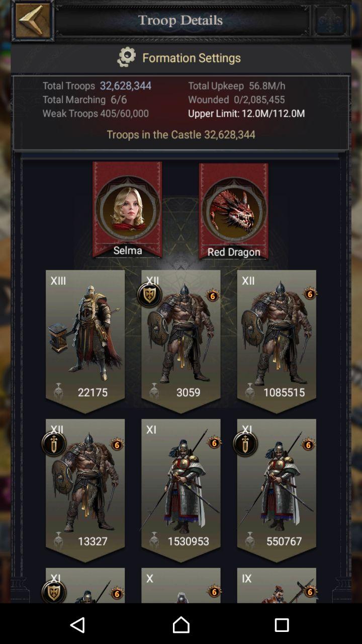Viewport: 362px width, 644px height.
Task: Open partially visible tier IX troop card
Action: click(277, 585)
